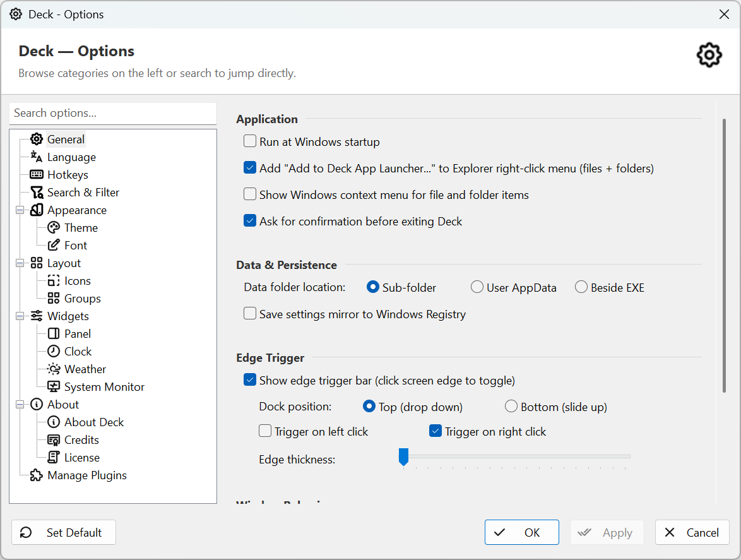Click the Search & Filter funnel icon
741x560 pixels.
37,193
